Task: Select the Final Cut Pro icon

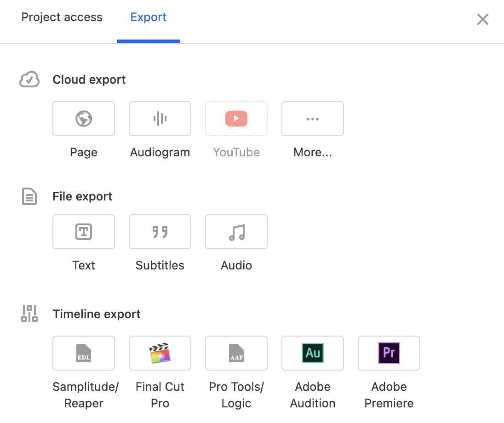Action: tap(160, 353)
